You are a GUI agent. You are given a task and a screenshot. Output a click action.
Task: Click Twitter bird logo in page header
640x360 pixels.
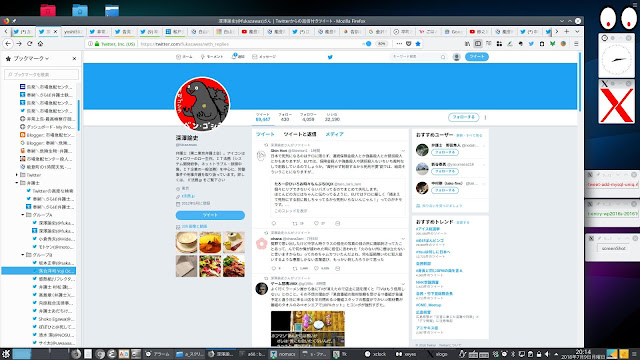(330, 57)
